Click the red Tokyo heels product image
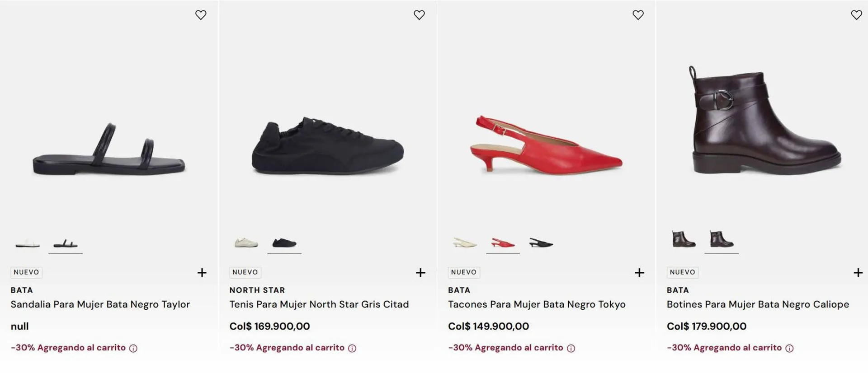This screenshot has height=373, width=868. tap(546, 145)
